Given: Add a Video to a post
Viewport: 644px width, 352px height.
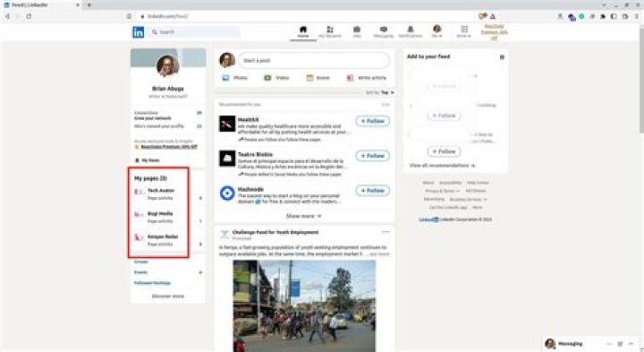Looking at the screenshot, I should click(x=276, y=78).
